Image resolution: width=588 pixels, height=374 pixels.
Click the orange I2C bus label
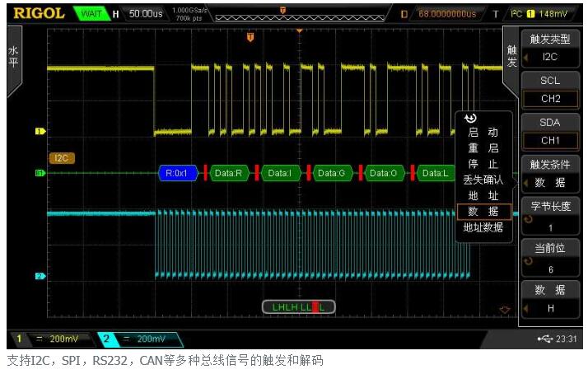tap(61, 158)
